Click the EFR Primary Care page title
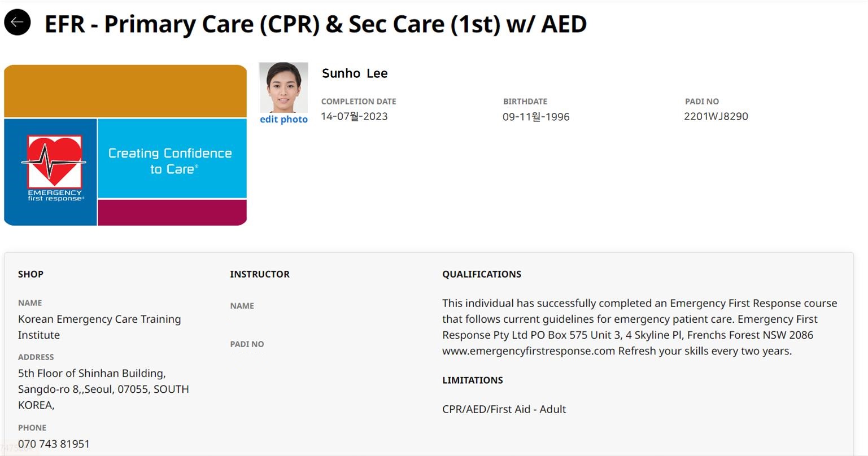 (x=315, y=24)
